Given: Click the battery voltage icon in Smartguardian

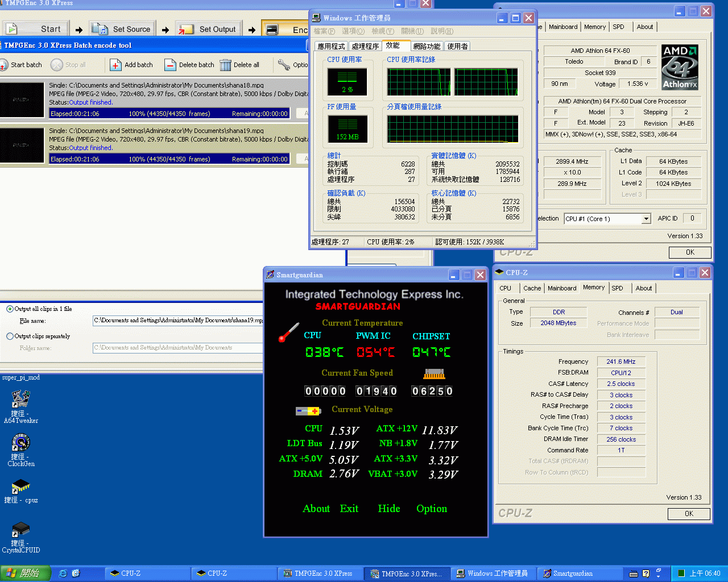Looking at the screenshot, I should tap(308, 410).
